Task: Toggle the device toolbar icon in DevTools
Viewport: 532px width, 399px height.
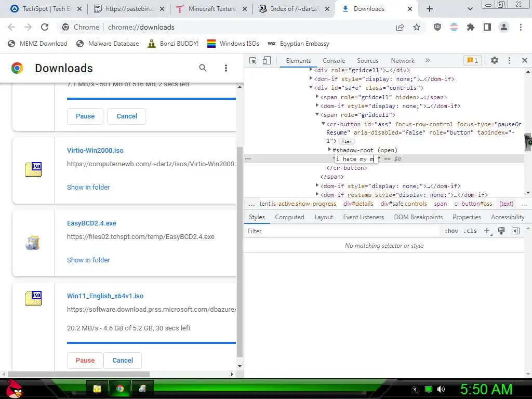Action: pos(267,60)
